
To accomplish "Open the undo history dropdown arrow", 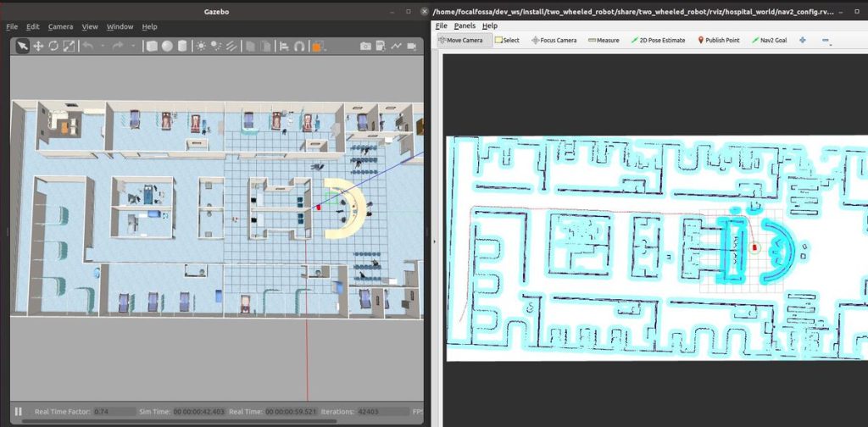I will pos(102,46).
